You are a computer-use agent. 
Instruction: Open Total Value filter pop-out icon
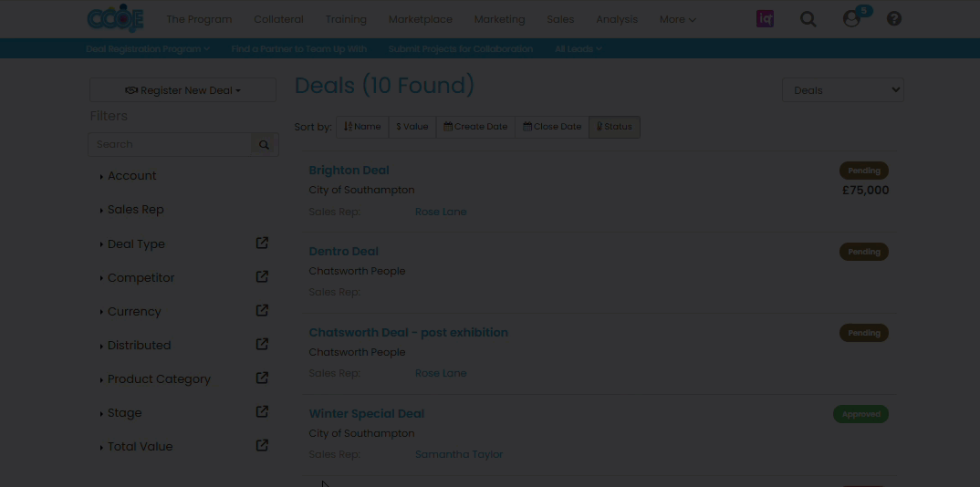263,445
